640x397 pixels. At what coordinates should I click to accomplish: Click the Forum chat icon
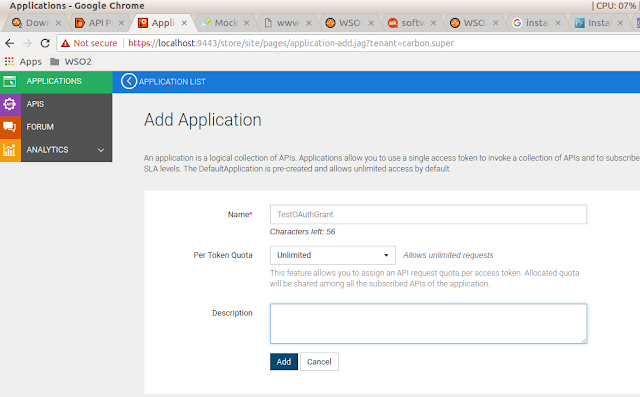pos(10,127)
